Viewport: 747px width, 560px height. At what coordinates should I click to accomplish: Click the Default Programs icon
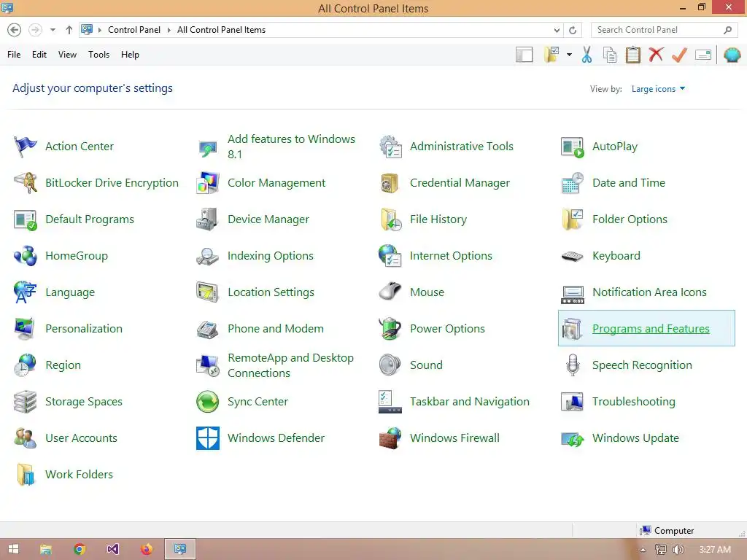26,219
